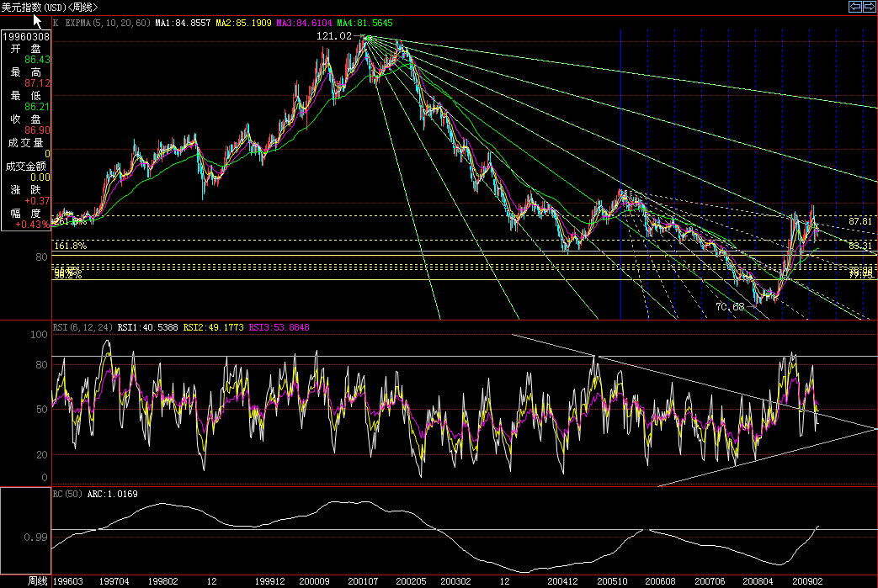Click the MA4:81.5645 value

365,23
